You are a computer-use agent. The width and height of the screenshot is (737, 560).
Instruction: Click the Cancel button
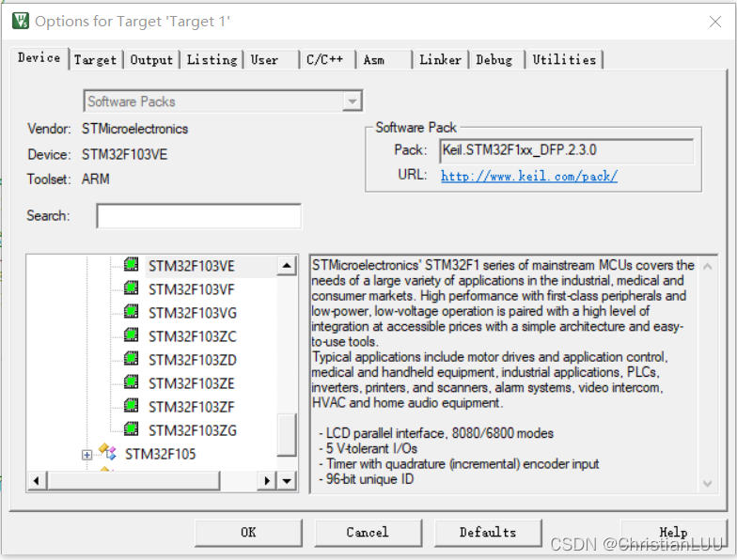[368, 532]
